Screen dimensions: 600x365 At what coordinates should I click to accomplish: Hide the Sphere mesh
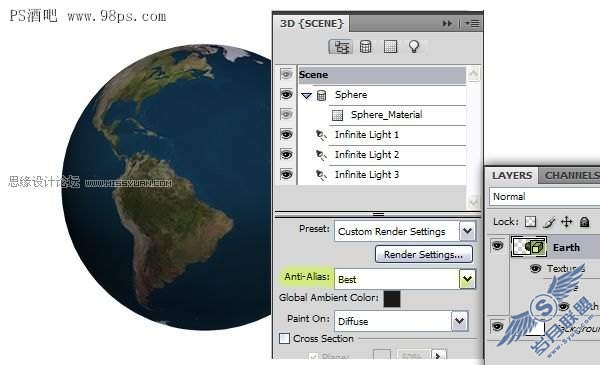pyautogui.click(x=286, y=94)
